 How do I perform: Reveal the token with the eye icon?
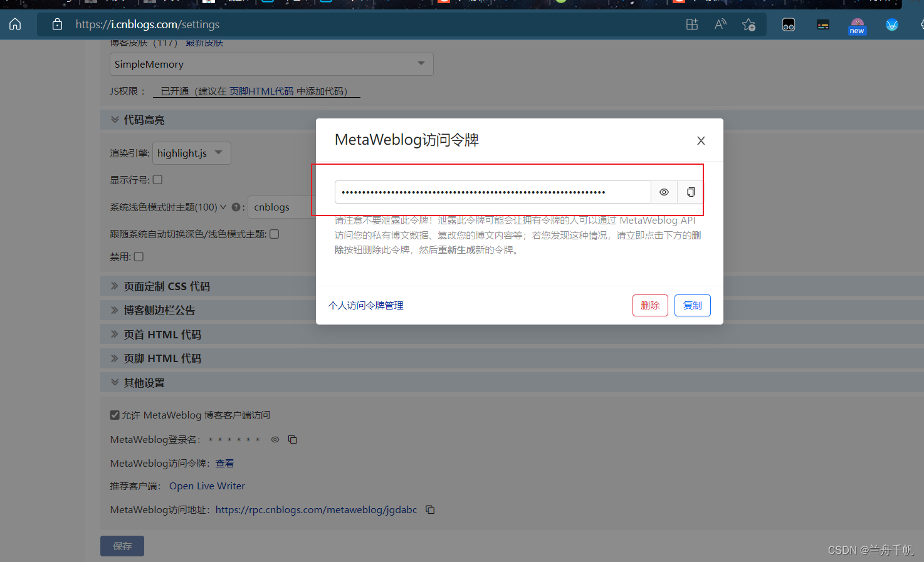coord(664,192)
